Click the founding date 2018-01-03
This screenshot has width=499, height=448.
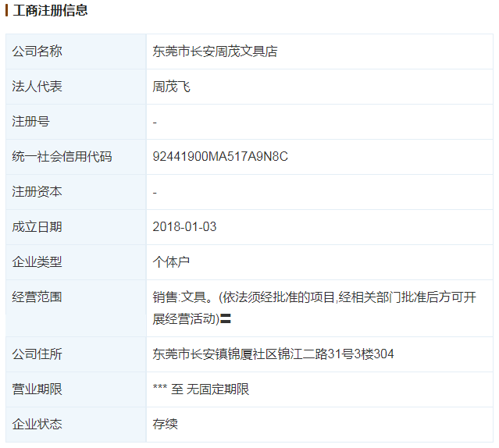pyautogui.click(x=184, y=227)
